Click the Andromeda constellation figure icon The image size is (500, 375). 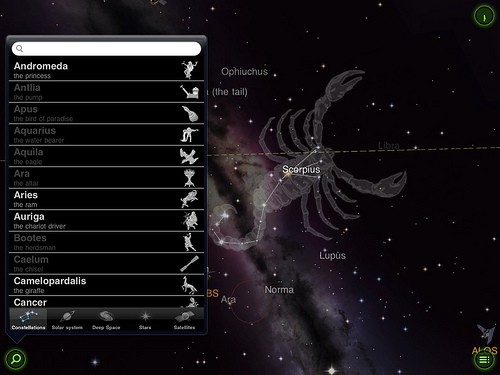pyautogui.click(x=190, y=70)
